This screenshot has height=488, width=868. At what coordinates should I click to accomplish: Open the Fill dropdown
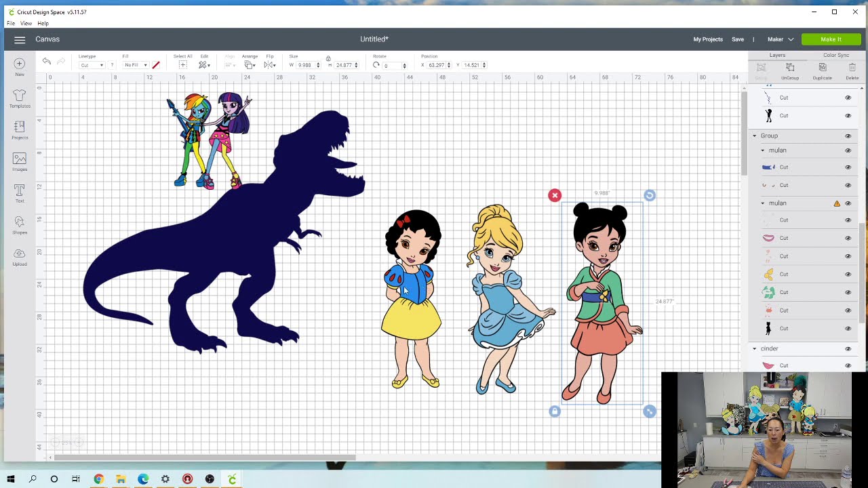coord(135,65)
